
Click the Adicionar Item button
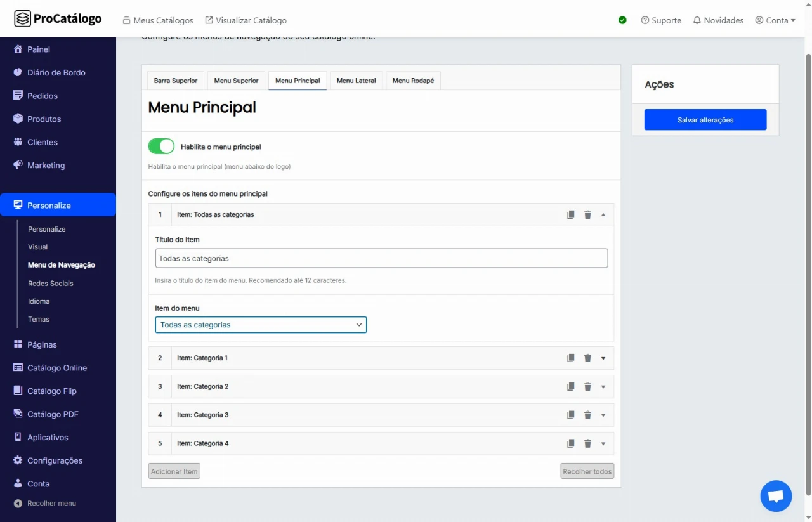coord(174,471)
